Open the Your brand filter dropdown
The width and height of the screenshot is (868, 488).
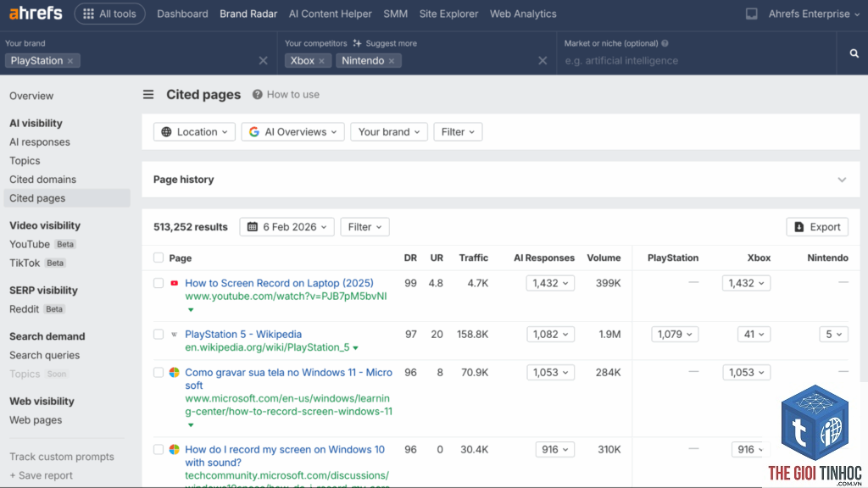coord(388,131)
